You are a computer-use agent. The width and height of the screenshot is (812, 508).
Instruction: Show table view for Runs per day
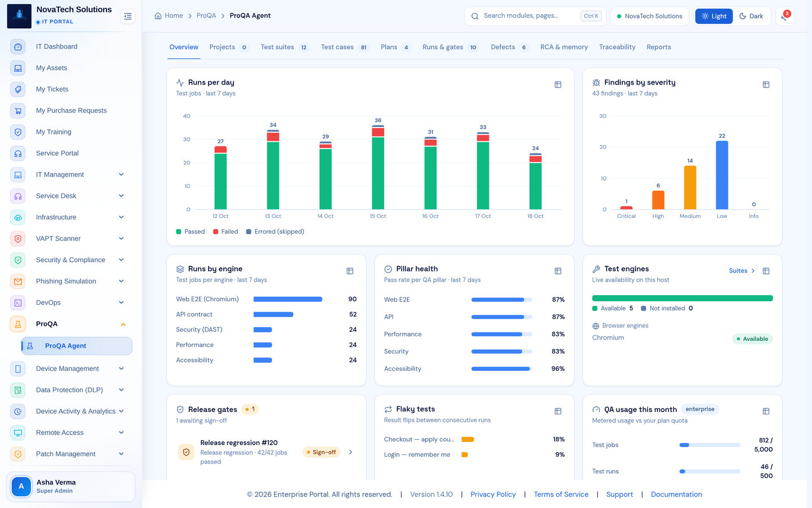(558, 85)
